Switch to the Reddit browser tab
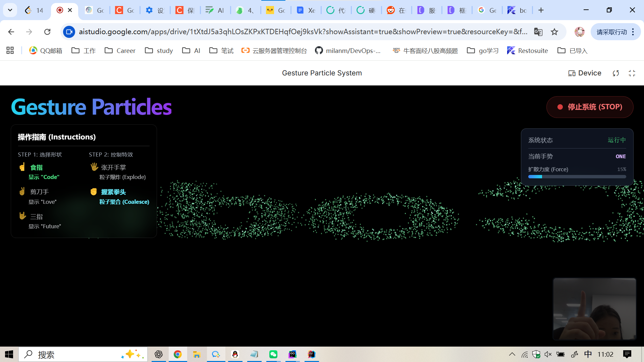This screenshot has width=644, height=362. click(396, 10)
